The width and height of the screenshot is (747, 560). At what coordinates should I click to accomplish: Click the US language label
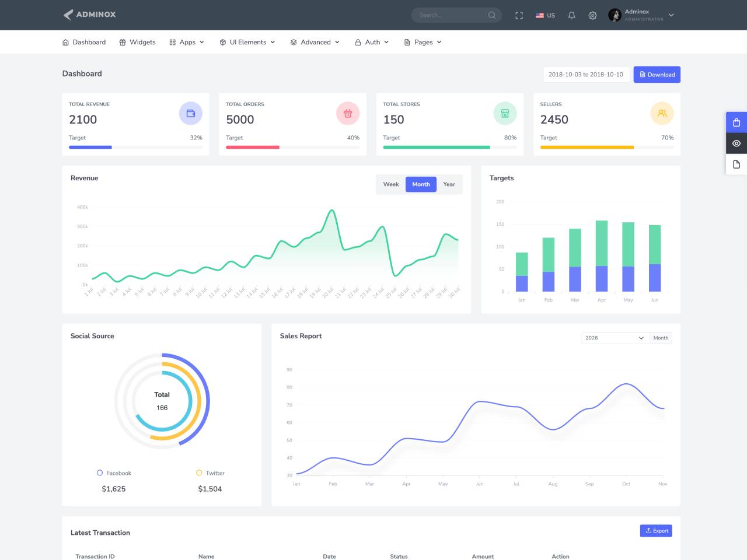(551, 15)
